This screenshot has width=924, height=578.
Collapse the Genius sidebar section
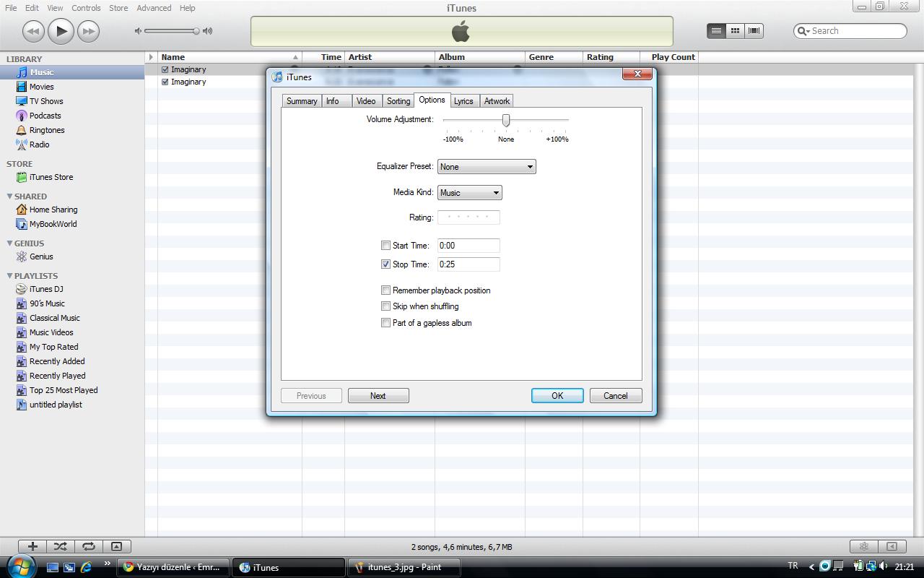[9, 243]
